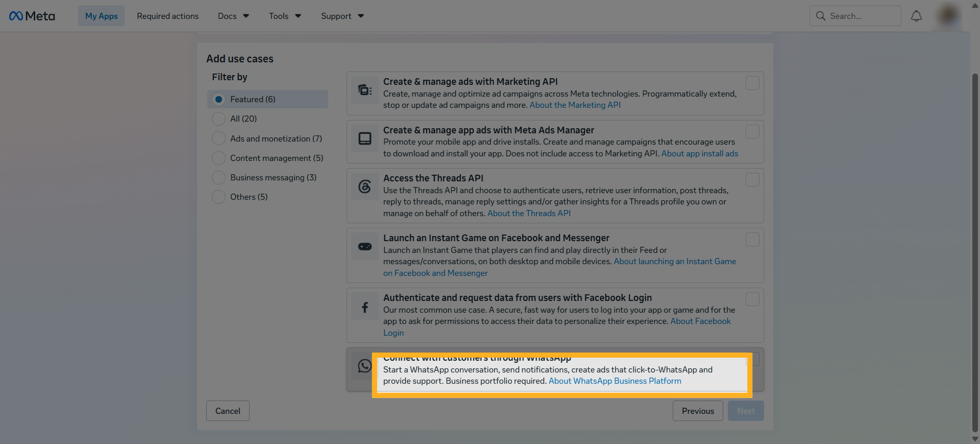This screenshot has width=980, height=444.
Task: Click the Meta logo
Action: tap(32, 16)
